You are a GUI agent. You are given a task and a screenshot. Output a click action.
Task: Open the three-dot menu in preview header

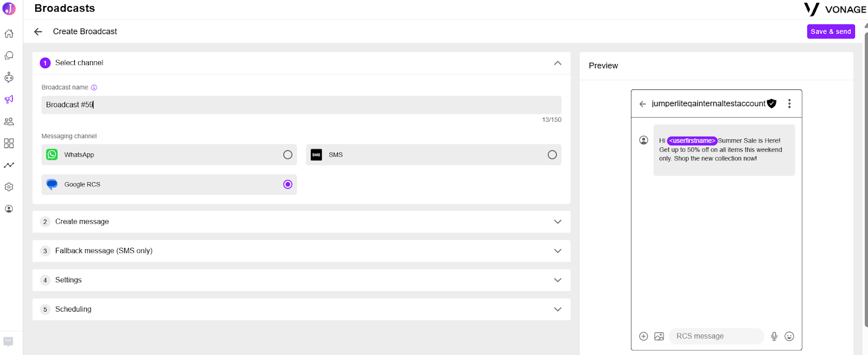(x=789, y=104)
